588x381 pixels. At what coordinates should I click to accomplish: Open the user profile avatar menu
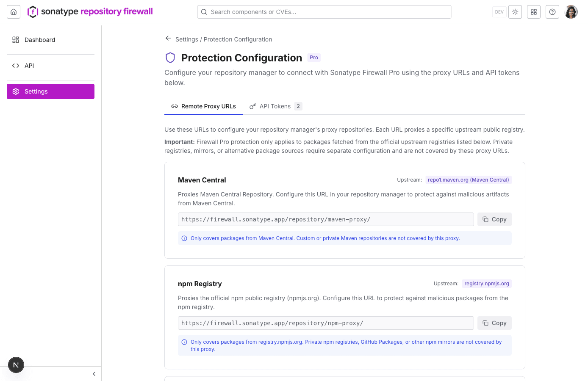click(x=571, y=11)
